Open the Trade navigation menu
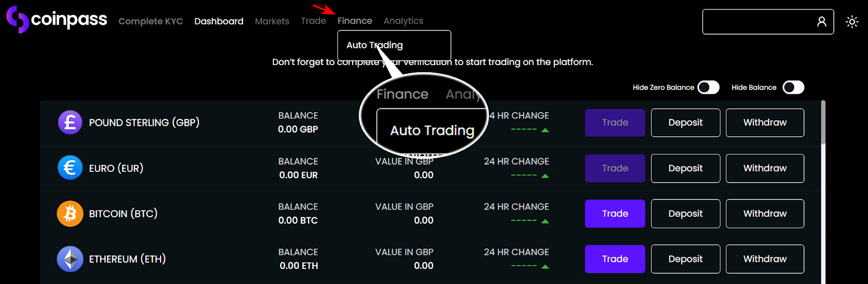This screenshot has width=868, height=284. 314,21
